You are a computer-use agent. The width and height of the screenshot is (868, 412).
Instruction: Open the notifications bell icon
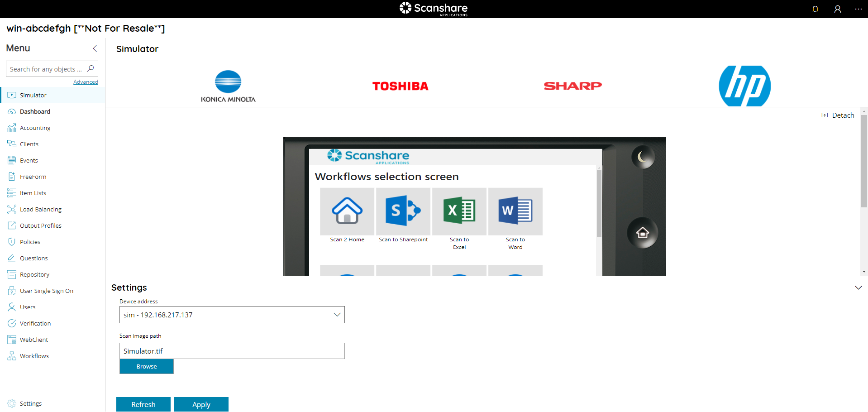click(815, 9)
